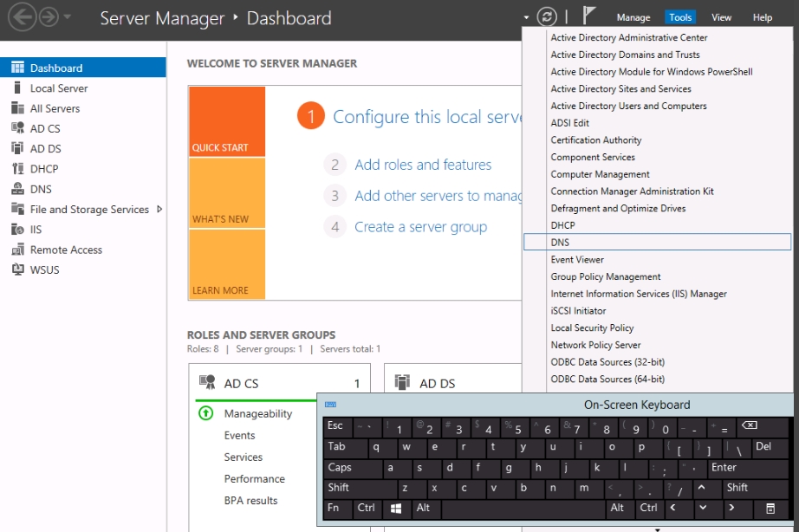Click AD CS Manageability green status icon
Image resolution: width=799 pixels, height=532 pixels.
tap(206, 412)
